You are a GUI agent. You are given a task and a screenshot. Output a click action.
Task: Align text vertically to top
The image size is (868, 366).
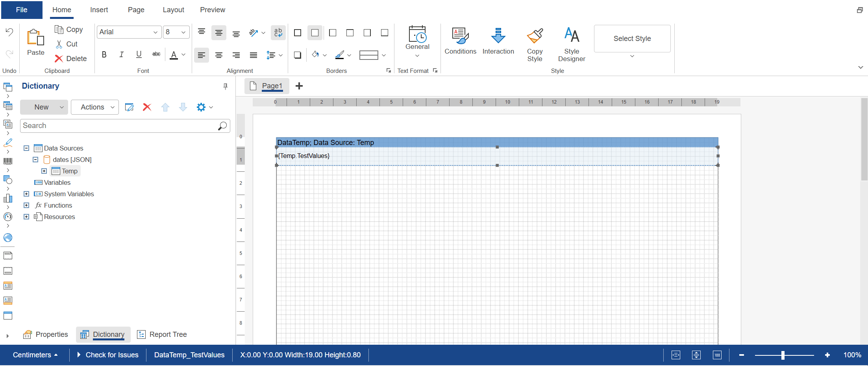point(202,32)
